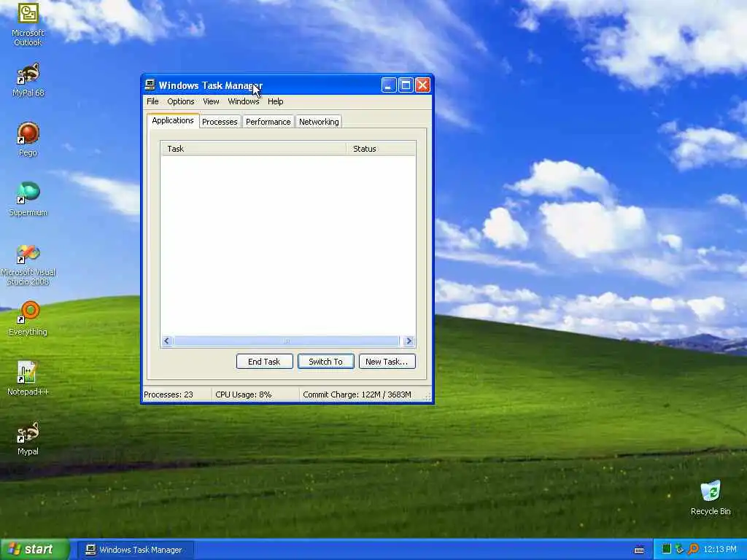Click the Task Manager title bar icon
The height and width of the screenshot is (560, 747).
pos(150,85)
